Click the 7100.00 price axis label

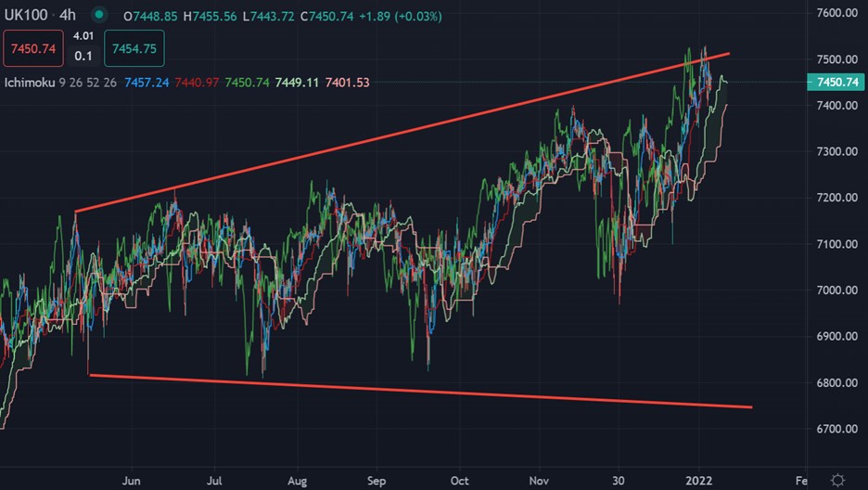pyautogui.click(x=837, y=244)
